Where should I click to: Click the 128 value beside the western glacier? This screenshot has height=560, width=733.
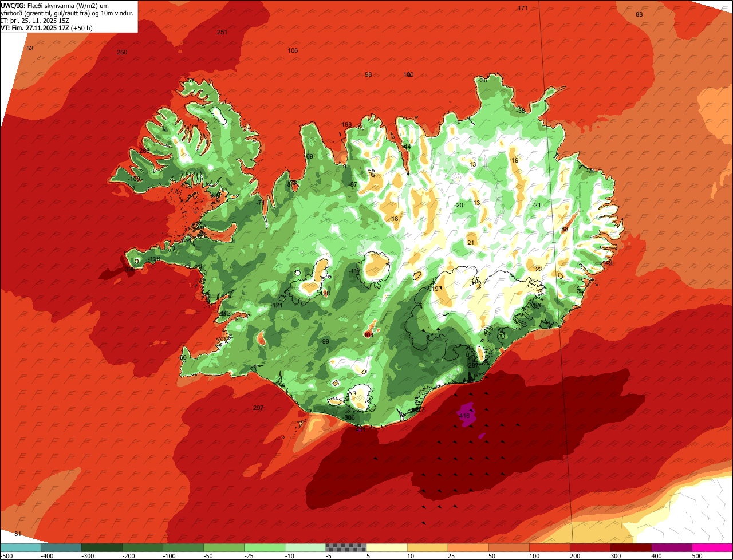click(x=325, y=293)
